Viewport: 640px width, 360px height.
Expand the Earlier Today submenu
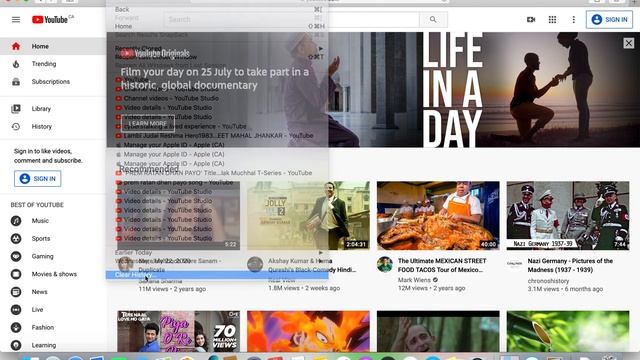click(x=217, y=253)
